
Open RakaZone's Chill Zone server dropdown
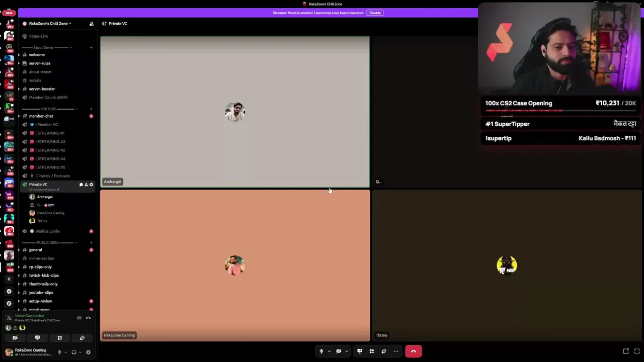click(x=50, y=24)
